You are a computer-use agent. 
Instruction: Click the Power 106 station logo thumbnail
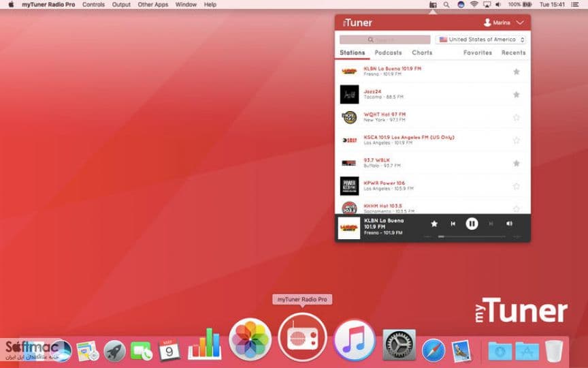[350, 186]
